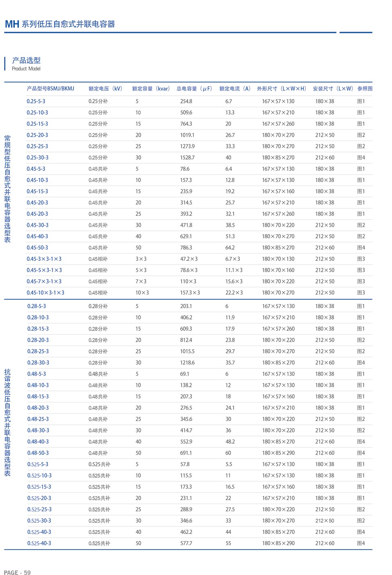Select the Product Model section heading
The width and height of the screenshot is (392, 575).
26,63
